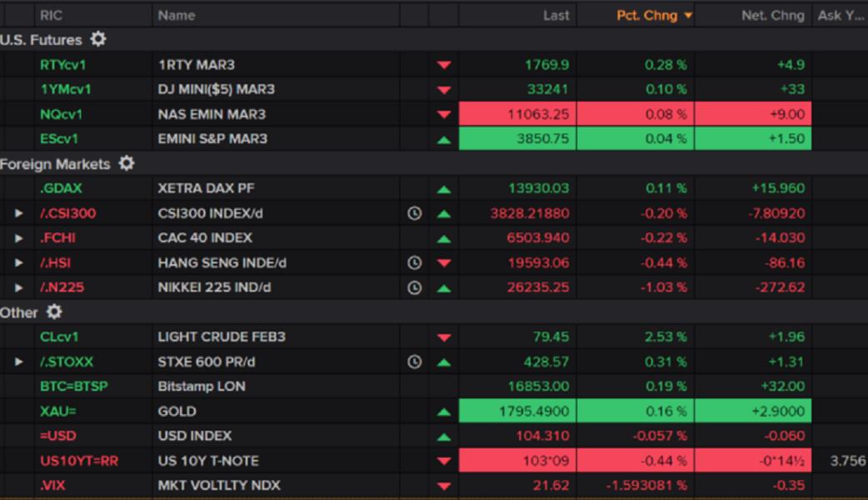The width and height of the screenshot is (868, 500).
Task: Click the Foreign Markets gear icon
Action: [126, 163]
